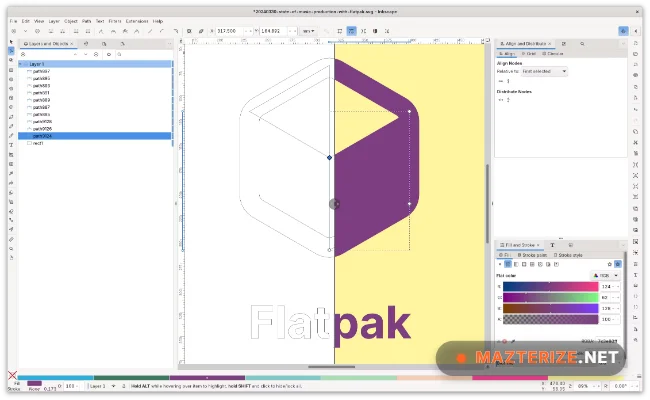Adjust the third color channel slider
The width and height of the screenshot is (650, 400).
pyautogui.click(x=551, y=308)
